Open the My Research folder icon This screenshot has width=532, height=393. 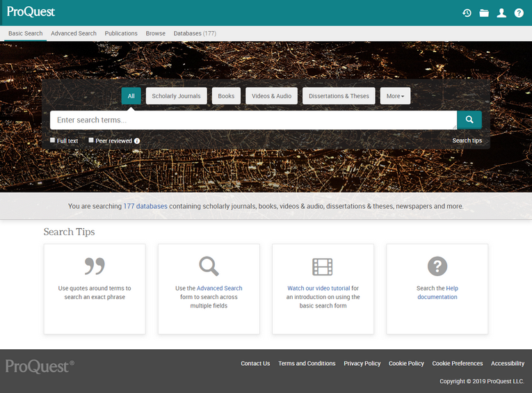(x=484, y=13)
